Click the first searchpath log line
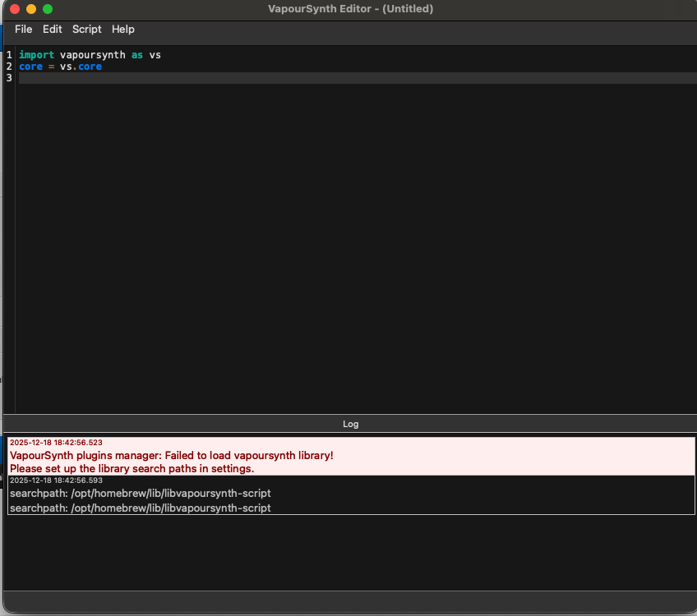697x616 pixels. [141, 494]
